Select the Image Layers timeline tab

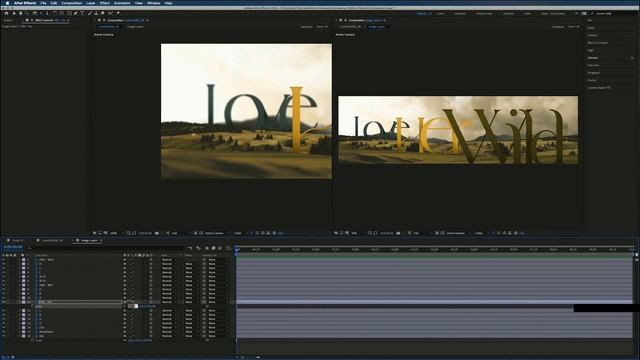tap(89, 240)
